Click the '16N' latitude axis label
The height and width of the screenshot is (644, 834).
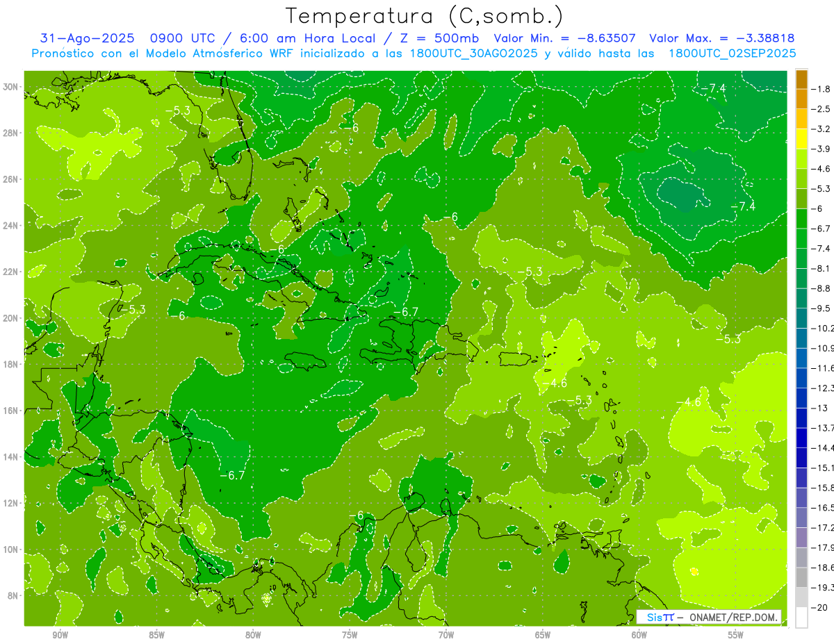[11, 411]
